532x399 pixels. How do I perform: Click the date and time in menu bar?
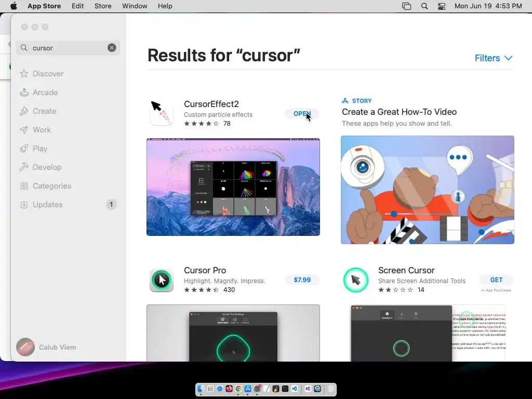click(x=488, y=6)
